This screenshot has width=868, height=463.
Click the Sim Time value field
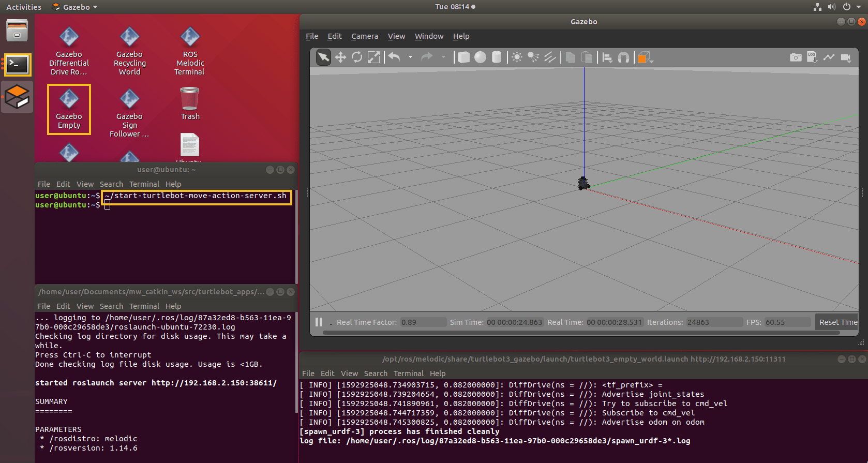click(x=514, y=322)
